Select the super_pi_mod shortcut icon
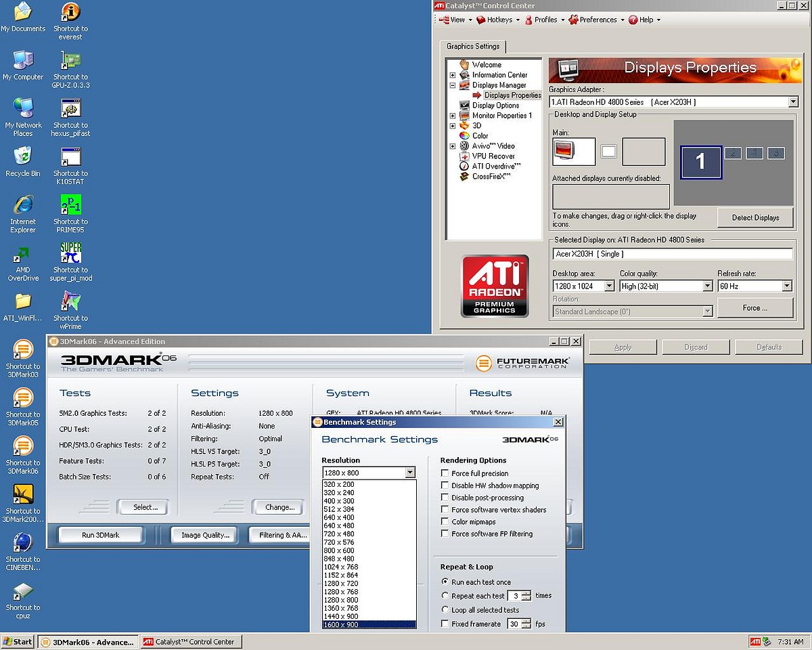The height and width of the screenshot is (650, 812). click(70, 262)
